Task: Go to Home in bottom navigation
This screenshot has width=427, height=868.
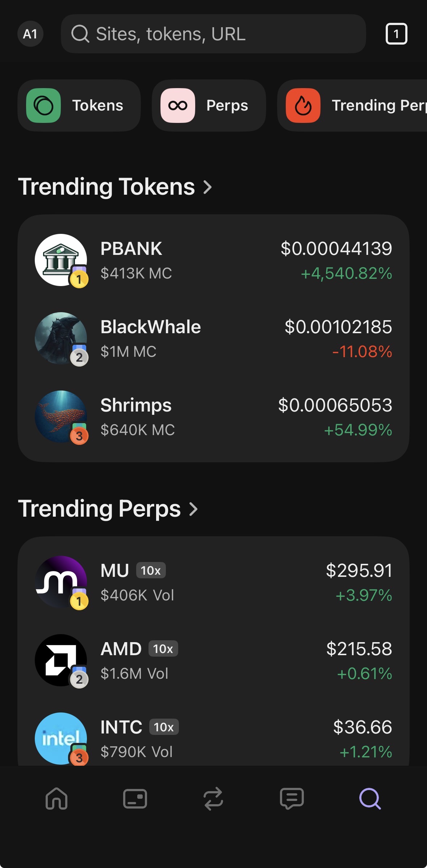Action: 56,798
